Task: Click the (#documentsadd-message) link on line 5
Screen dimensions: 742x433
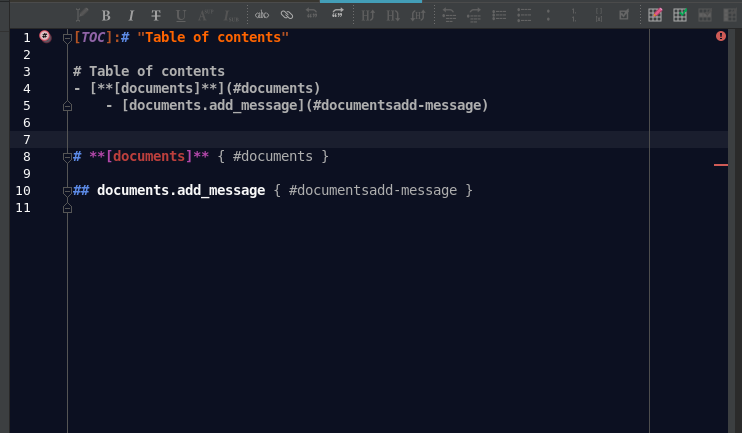Action: tap(397, 106)
